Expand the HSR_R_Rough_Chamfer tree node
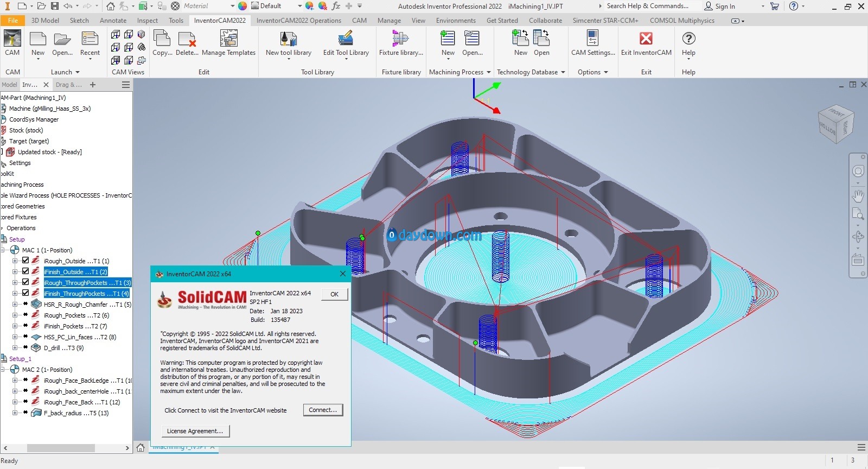This screenshot has height=469, width=868. click(15, 305)
